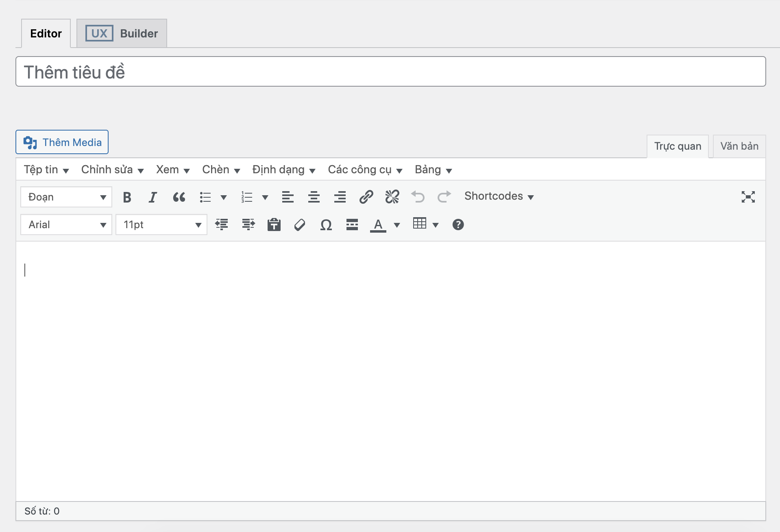Switch to the Văn bản tab
The width and height of the screenshot is (780, 532).
click(739, 146)
